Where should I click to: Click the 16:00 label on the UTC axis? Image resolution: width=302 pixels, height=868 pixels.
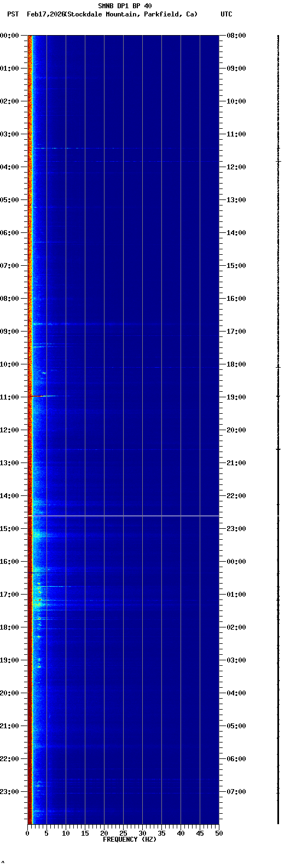click(x=236, y=299)
